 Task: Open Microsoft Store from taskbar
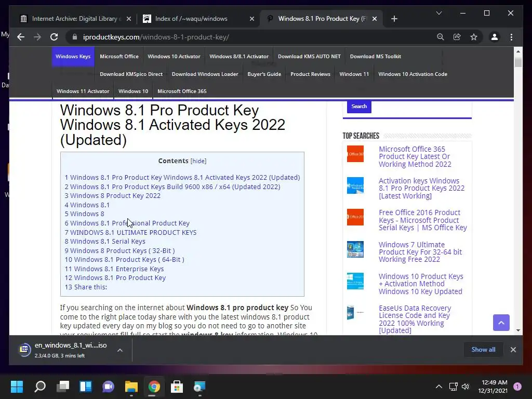point(177,387)
